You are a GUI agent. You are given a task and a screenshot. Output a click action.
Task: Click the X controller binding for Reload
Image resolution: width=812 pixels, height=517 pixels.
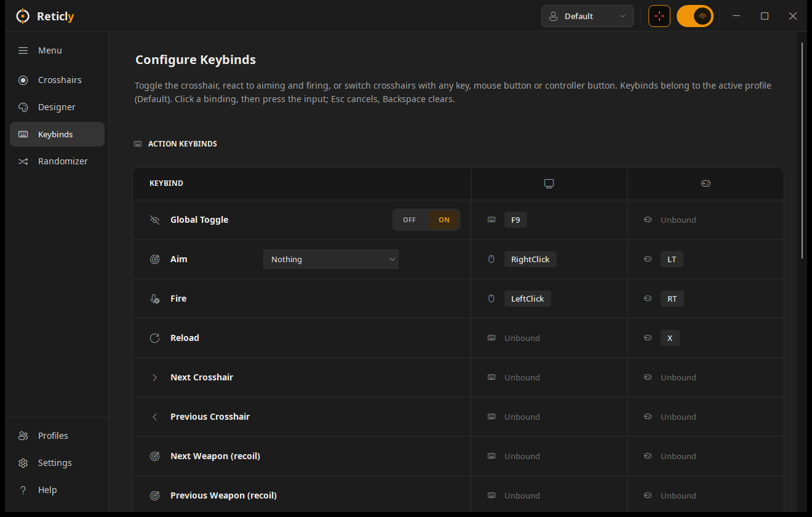click(x=670, y=338)
